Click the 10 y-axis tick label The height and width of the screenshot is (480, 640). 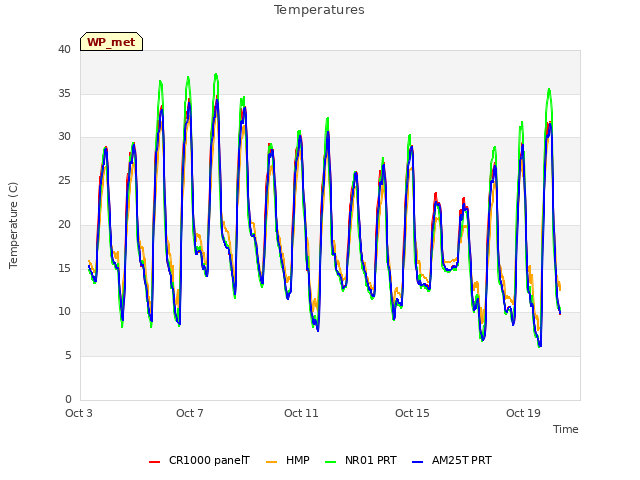[x=64, y=311]
